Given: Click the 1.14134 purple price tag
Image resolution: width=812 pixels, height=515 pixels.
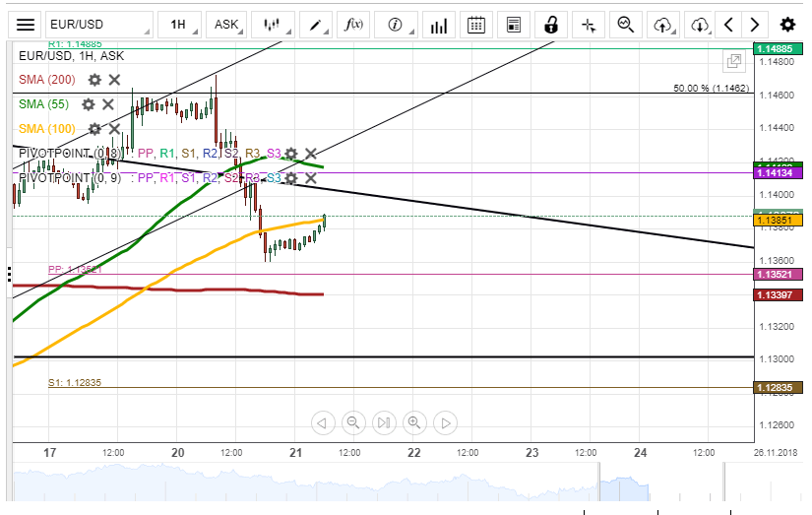Looking at the screenshot, I should click(778, 173).
